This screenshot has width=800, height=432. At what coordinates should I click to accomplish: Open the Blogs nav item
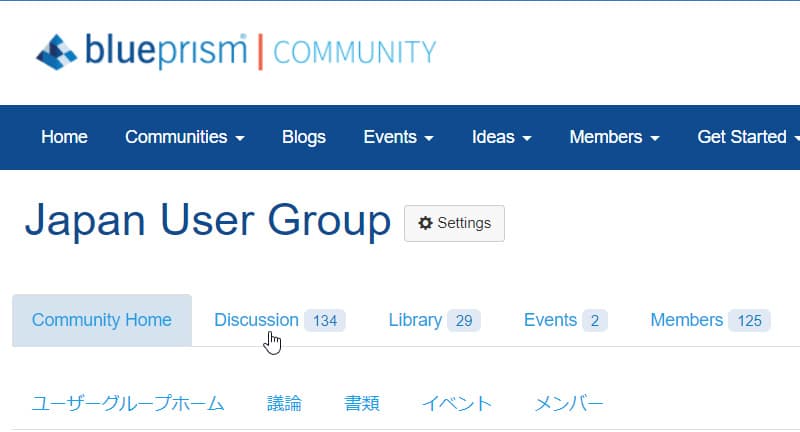coord(304,137)
